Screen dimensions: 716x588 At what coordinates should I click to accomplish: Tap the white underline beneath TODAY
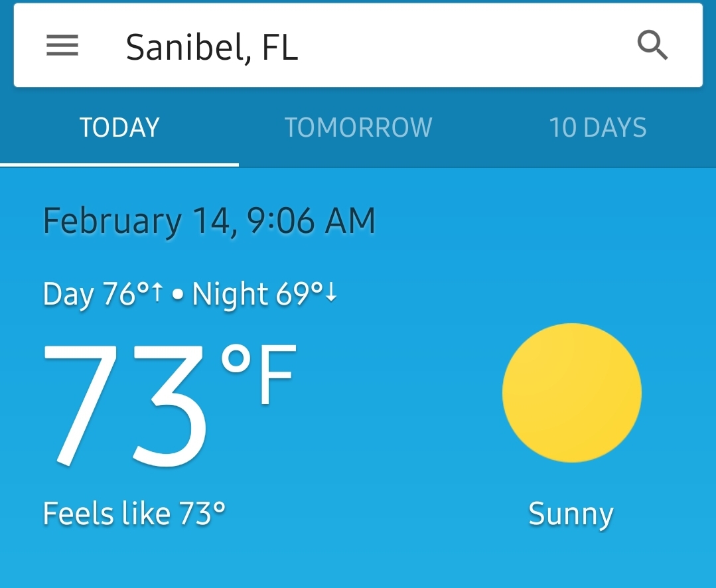(119, 164)
